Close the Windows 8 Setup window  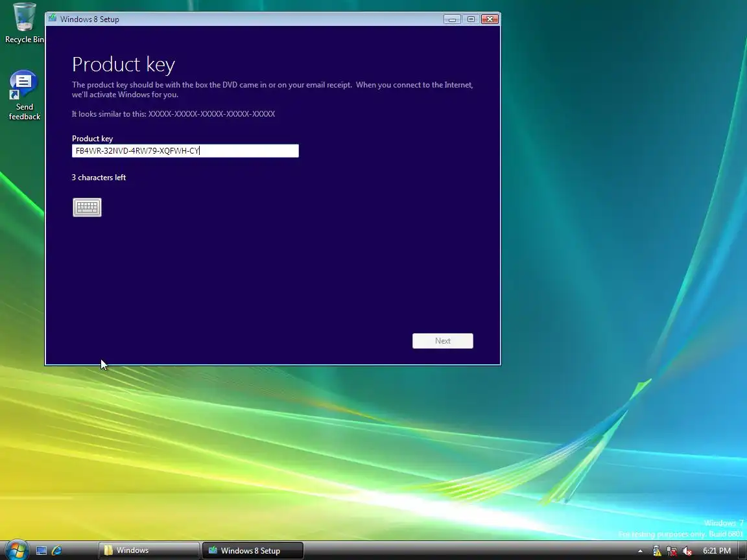(x=490, y=19)
